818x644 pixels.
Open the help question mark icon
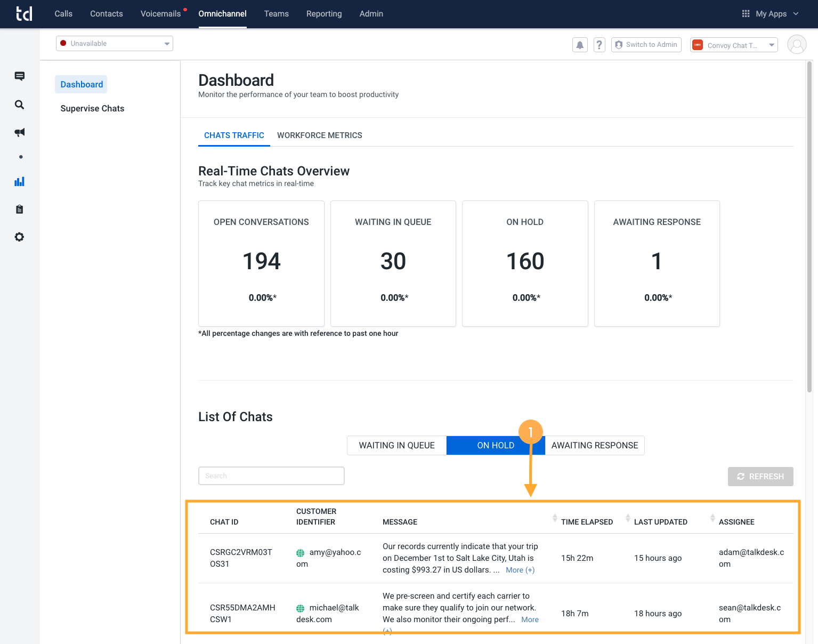point(600,45)
